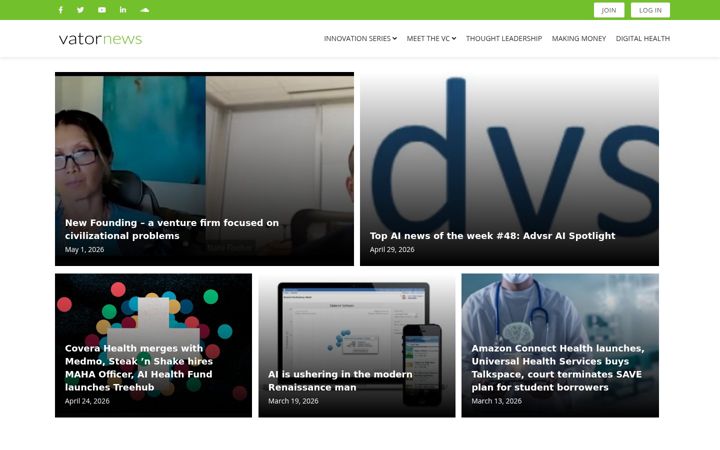Open the SoundCloud social icon

click(145, 10)
